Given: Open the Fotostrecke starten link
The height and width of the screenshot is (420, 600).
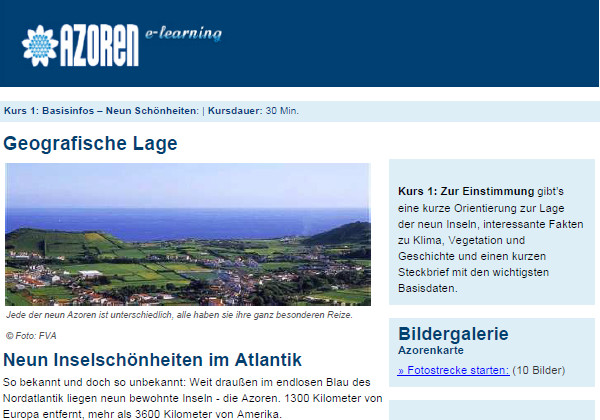Looking at the screenshot, I should click(x=453, y=370).
